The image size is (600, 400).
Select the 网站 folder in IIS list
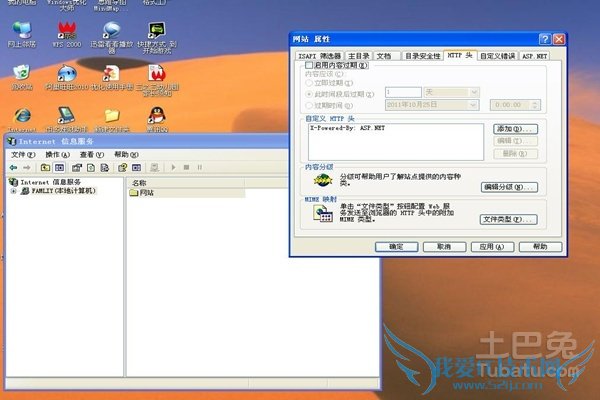point(142,193)
